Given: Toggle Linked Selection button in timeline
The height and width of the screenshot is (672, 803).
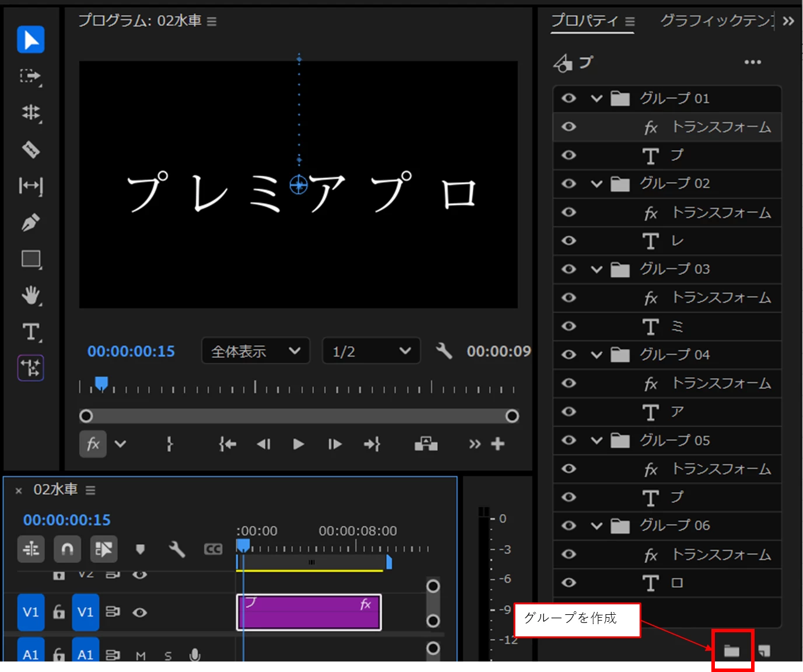Looking at the screenshot, I should click(x=103, y=549).
